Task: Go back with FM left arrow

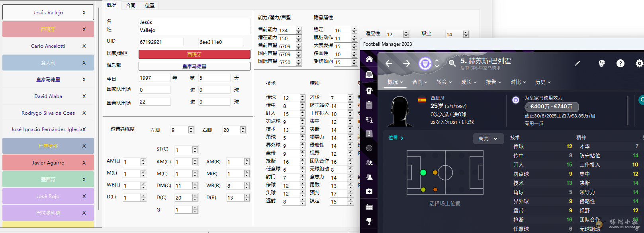Action: pos(389,63)
